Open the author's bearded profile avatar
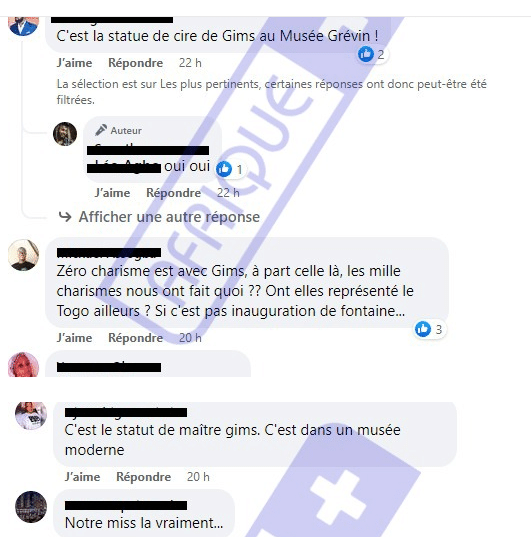Screen dimensions: 531x537 point(65,134)
